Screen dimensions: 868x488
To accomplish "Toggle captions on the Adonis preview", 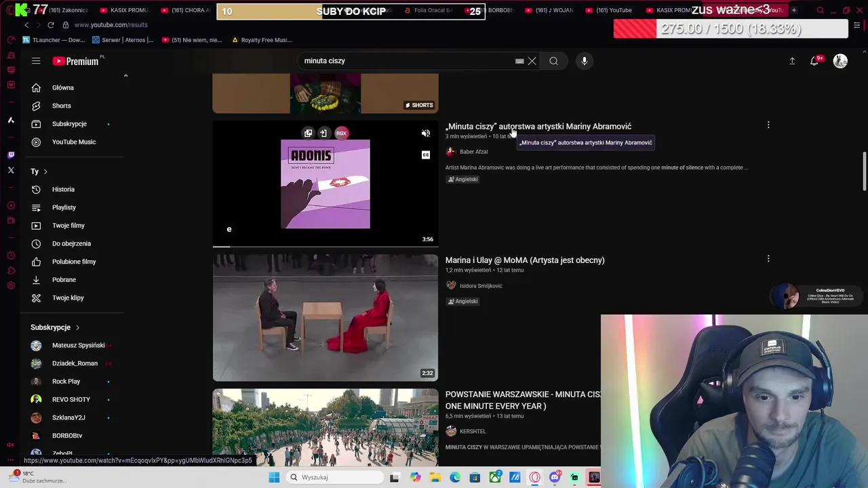I will coord(426,155).
